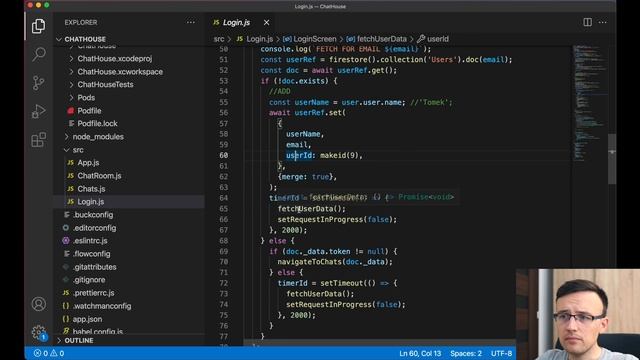Open the Run and Debug view

(38, 111)
